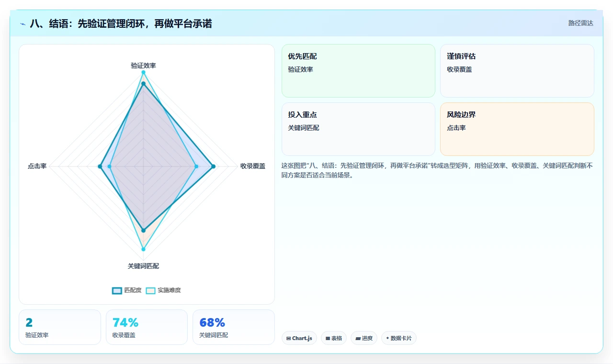The height and width of the screenshot is (364, 613).
Task: Click the 数据卡片 tag
Action: tap(399, 338)
